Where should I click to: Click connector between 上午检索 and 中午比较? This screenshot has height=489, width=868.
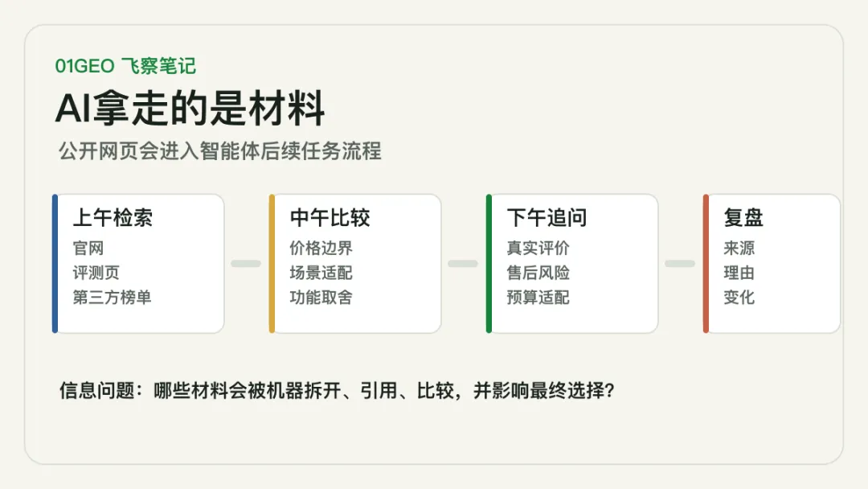point(246,264)
